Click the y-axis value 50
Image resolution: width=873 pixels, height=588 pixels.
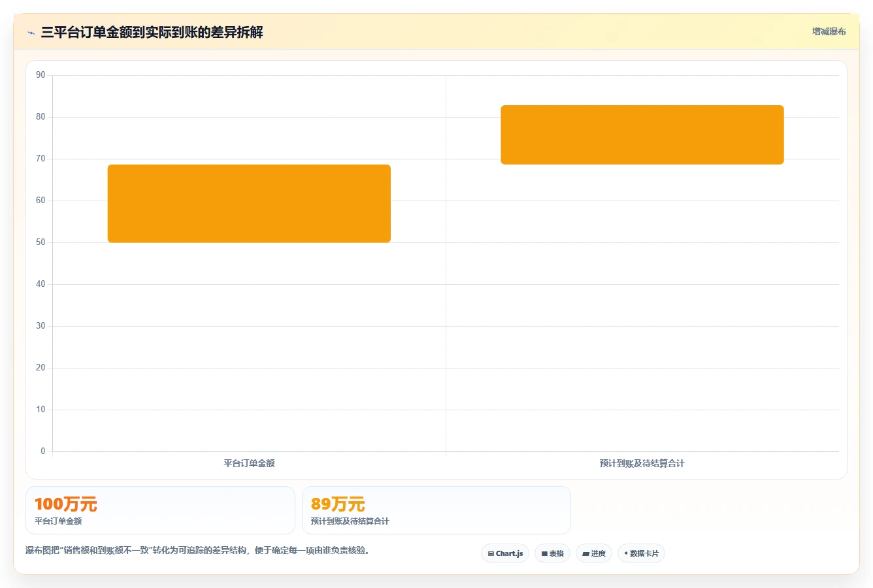click(x=41, y=242)
